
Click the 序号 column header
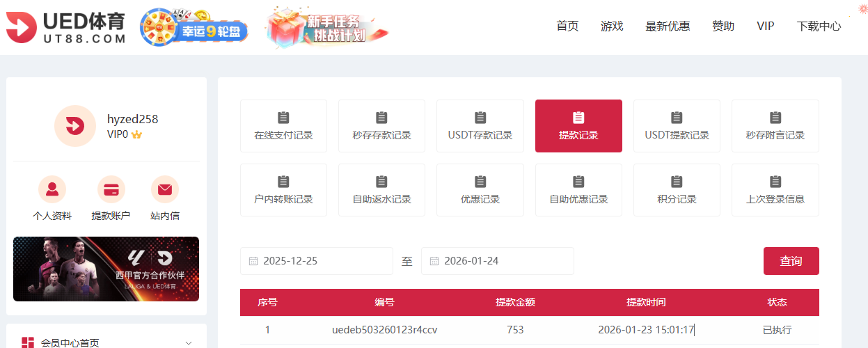point(267,302)
